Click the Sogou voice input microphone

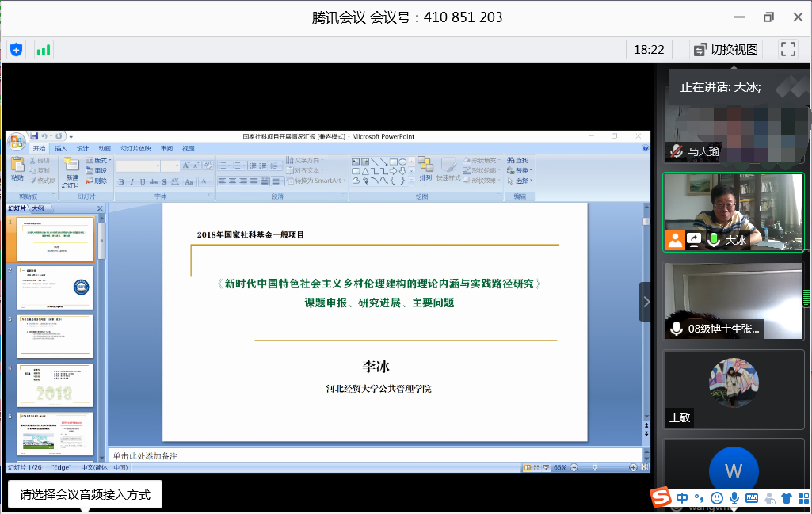(734, 498)
